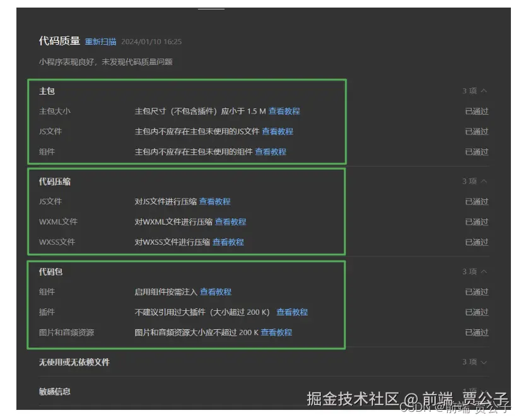The image size is (521, 420).
Task: Open 查看教程 for JS文件 compression
Action: tap(215, 201)
